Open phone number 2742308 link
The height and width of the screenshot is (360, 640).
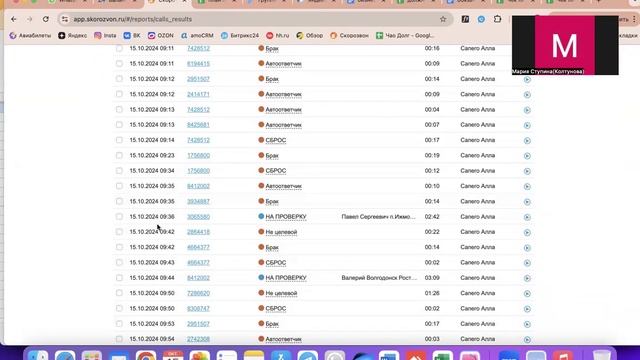[198, 339]
